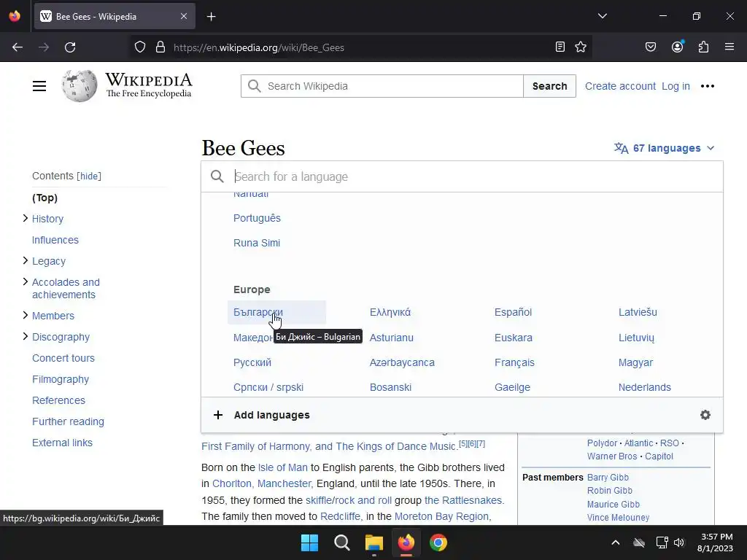Select Runa Simi language link
747x560 pixels.
pyautogui.click(x=257, y=243)
